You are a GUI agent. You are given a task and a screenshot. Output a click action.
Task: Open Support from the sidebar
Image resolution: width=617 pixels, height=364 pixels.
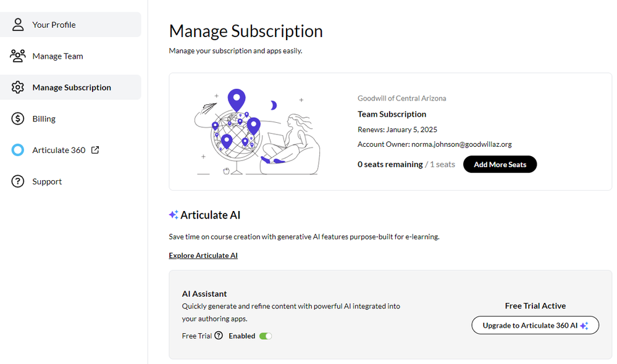pos(47,181)
